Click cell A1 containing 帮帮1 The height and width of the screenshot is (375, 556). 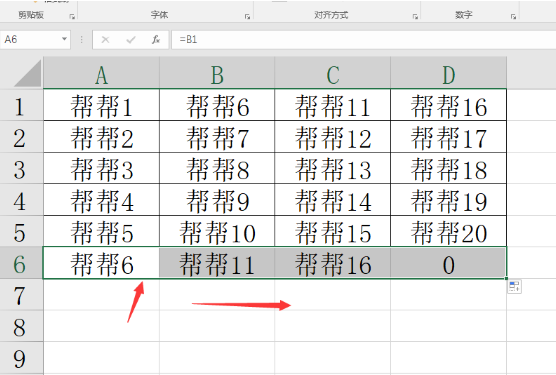(x=101, y=105)
